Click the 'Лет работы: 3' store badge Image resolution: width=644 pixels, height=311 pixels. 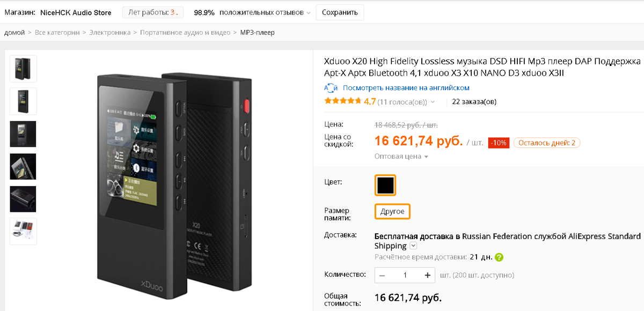coord(152,12)
